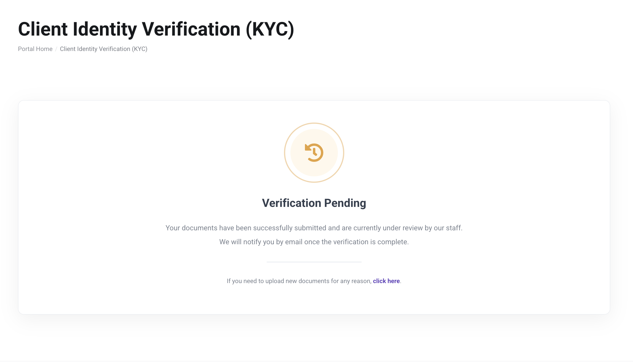The image size is (633, 364).
Task: Click the email notification message line
Action: point(314,242)
